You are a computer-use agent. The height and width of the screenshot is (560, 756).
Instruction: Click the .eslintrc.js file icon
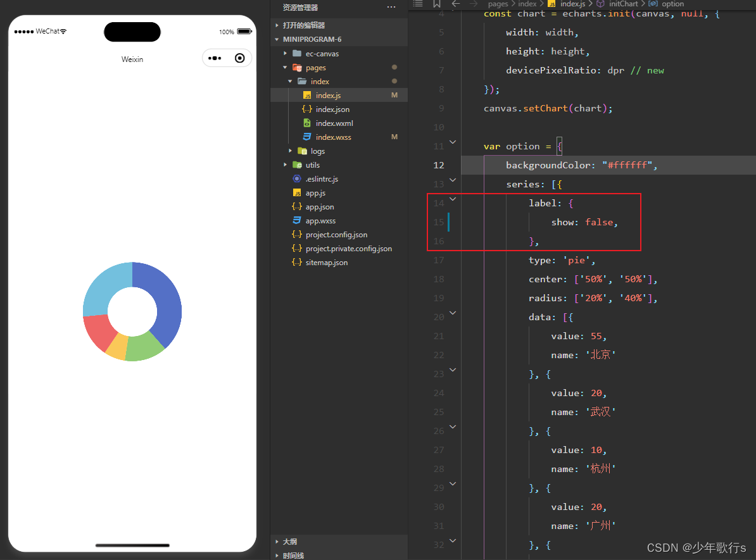[x=297, y=179]
